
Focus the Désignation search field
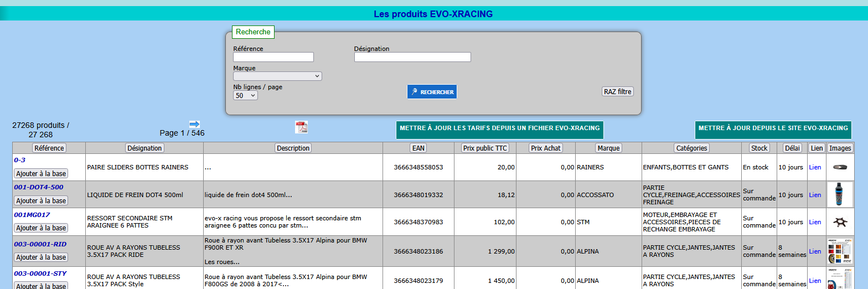(412, 57)
